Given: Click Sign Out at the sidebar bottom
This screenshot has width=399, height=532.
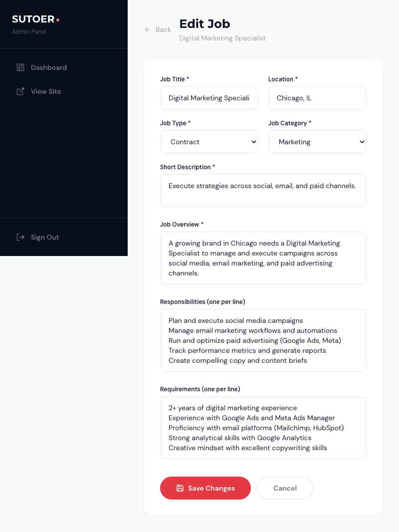Looking at the screenshot, I should point(44,237).
